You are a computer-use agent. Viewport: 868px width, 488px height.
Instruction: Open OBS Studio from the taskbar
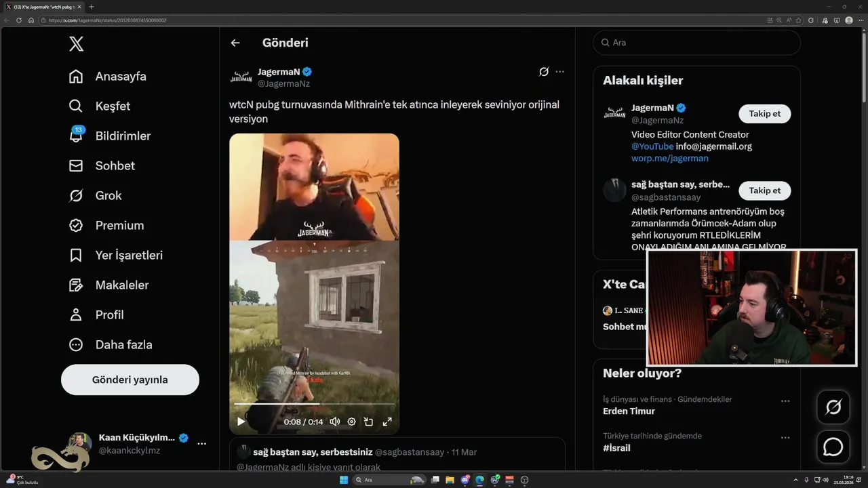524,480
